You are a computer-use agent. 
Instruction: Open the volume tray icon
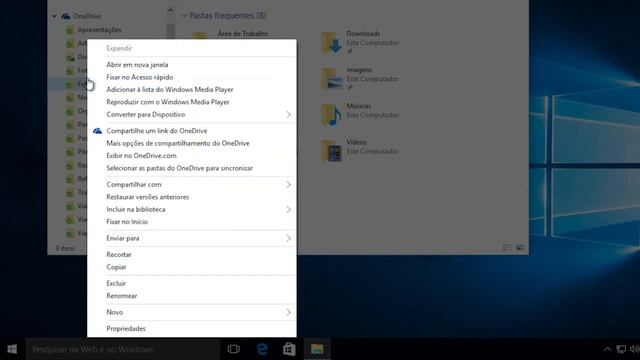[x=635, y=349]
